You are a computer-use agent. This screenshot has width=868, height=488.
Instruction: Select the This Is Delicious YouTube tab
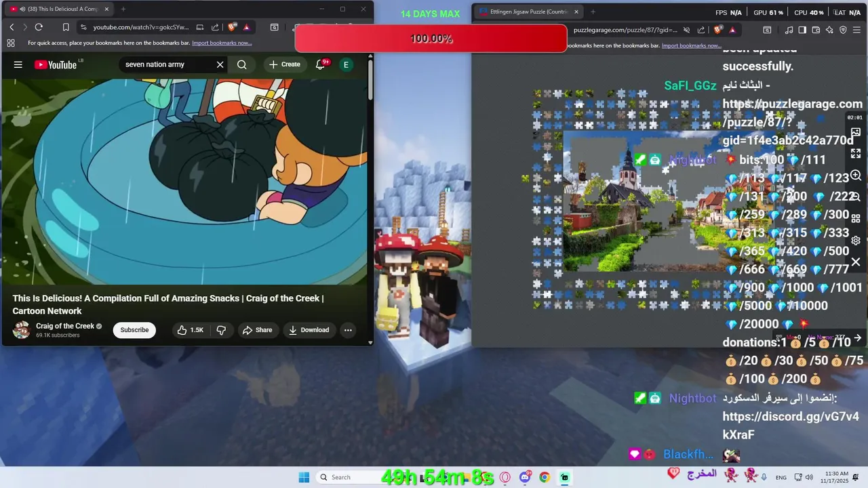pos(60,9)
